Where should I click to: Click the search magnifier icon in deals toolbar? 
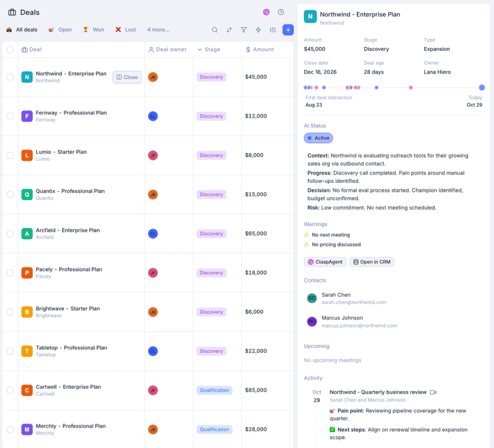pyautogui.click(x=214, y=30)
